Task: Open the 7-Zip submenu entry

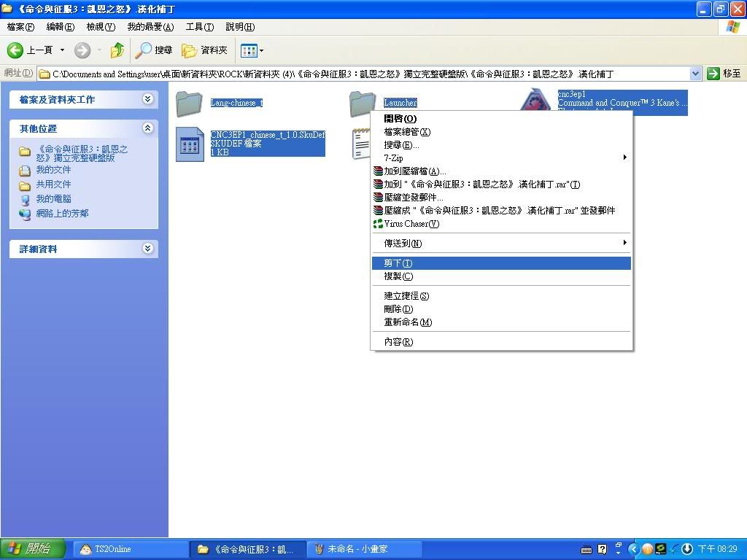Action: click(x=394, y=158)
